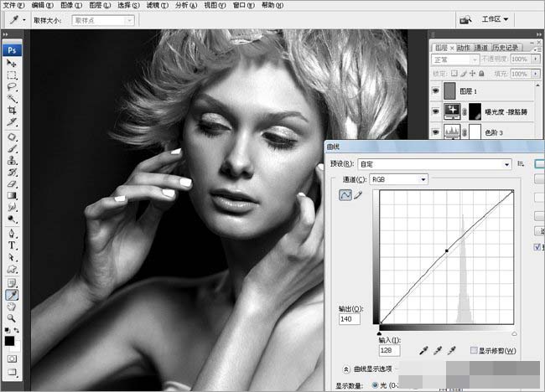
Task: Toggle visibility of the 色阶 3 layer
Action: 436,132
